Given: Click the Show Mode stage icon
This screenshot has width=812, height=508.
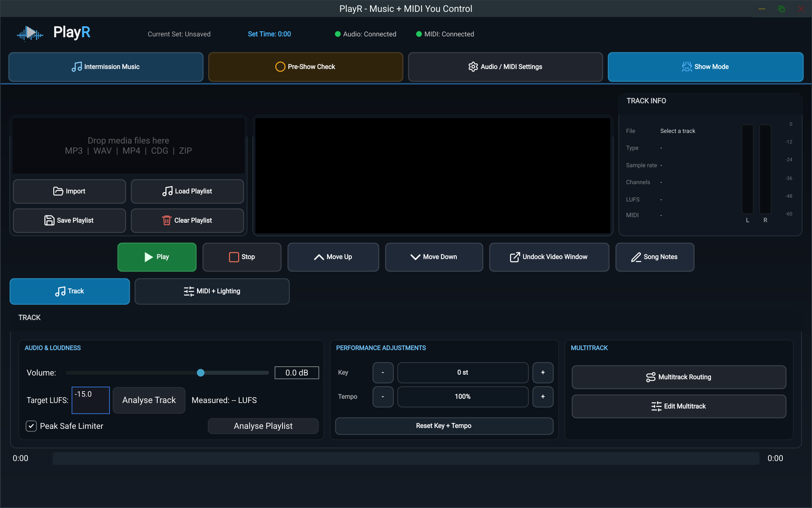Looking at the screenshot, I should click(x=687, y=67).
